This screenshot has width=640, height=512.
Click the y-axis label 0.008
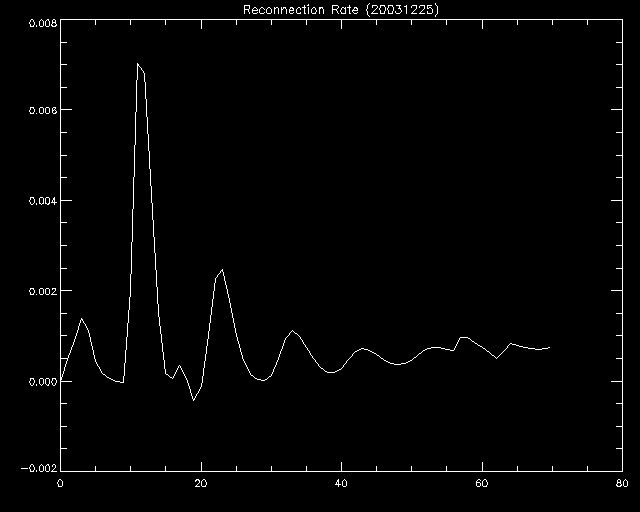tap(42, 23)
